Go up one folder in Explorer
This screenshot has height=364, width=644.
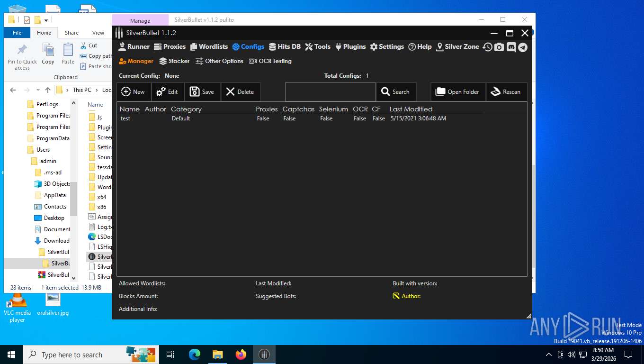[x=48, y=90]
